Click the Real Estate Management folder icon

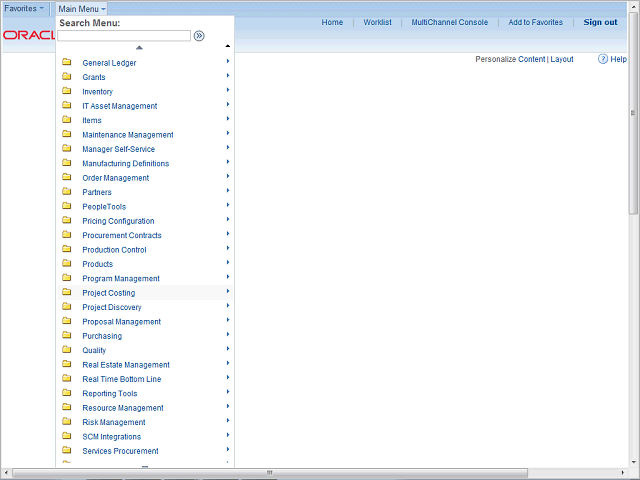pos(67,364)
